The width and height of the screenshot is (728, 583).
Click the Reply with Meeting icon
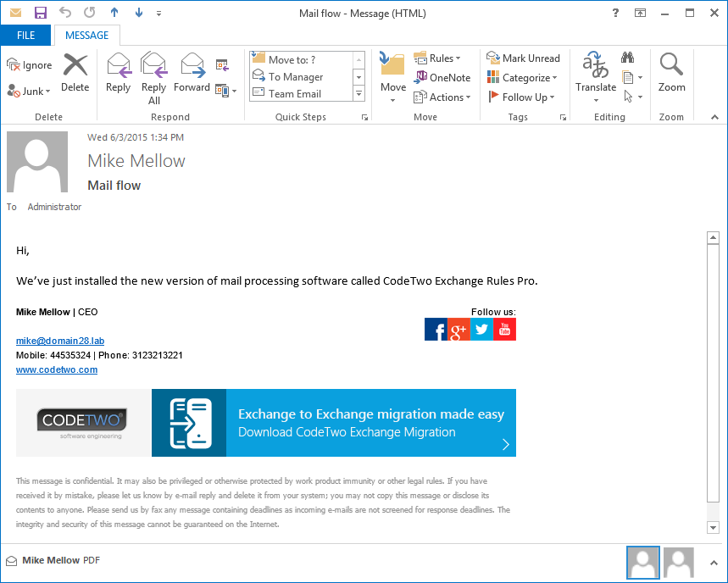pos(222,65)
